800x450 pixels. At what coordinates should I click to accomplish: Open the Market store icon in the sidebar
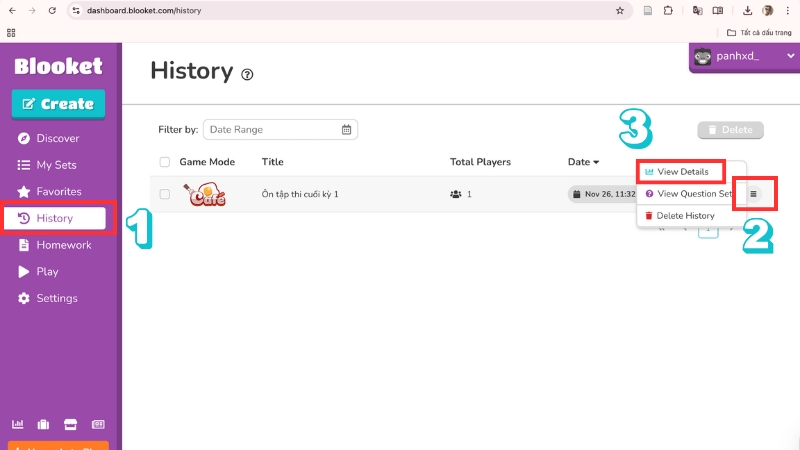[x=71, y=424]
